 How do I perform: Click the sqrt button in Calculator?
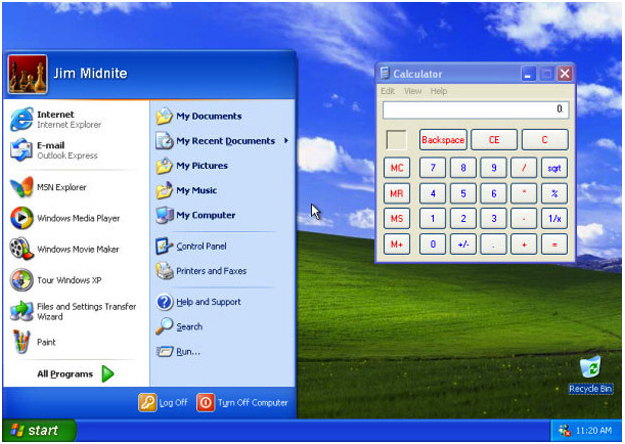(554, 168)
